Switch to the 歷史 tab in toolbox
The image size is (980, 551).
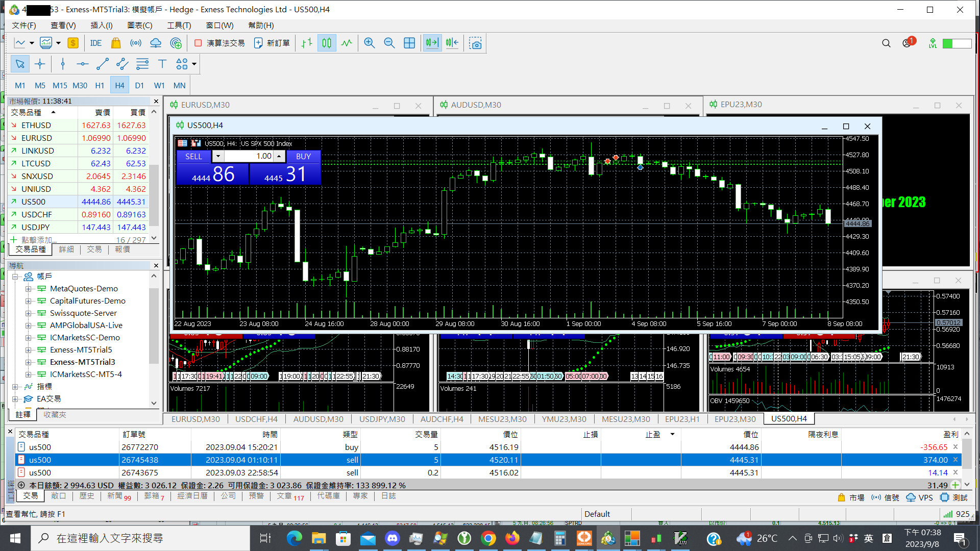[x=86, y=496]
